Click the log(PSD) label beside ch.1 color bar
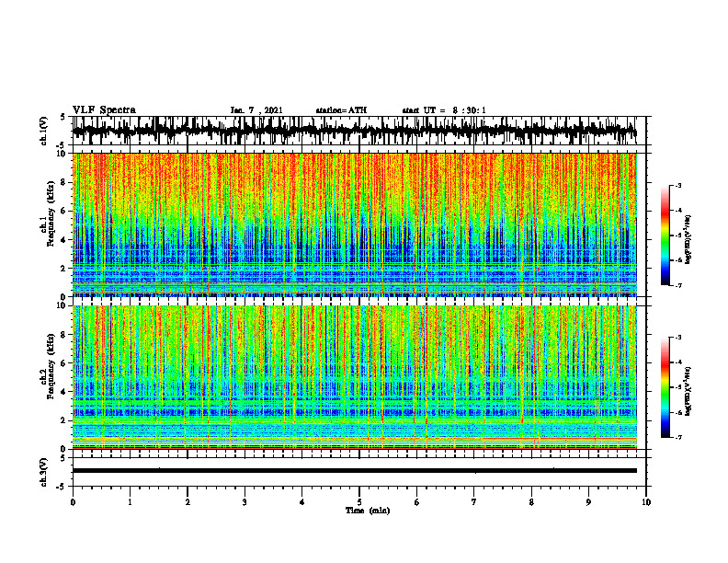The width and height of the screenshot is (728, 563). (x=688, y=240)
